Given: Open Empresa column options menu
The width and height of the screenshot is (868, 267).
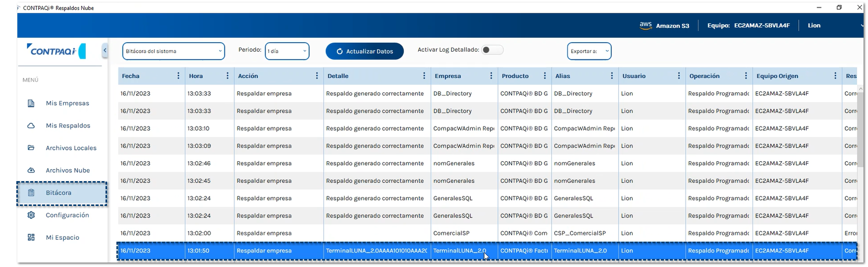Looking at the screenshot, I should pos(491,76).
